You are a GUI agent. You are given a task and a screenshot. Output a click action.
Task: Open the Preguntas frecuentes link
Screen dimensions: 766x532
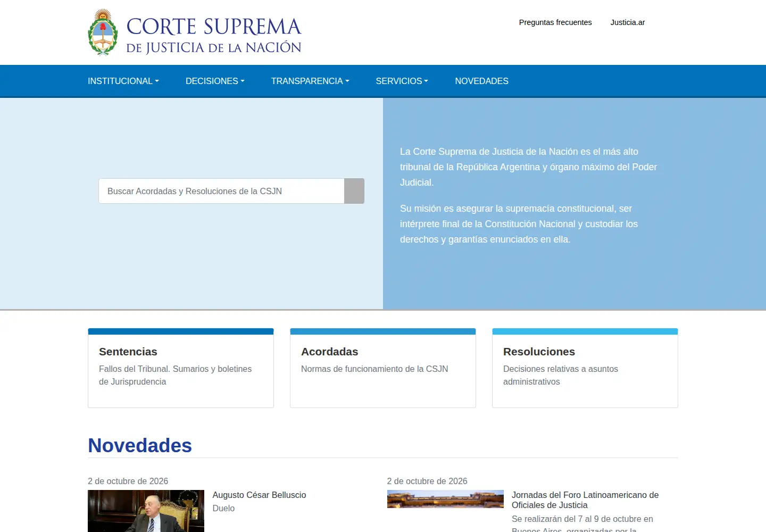[555, 22]
